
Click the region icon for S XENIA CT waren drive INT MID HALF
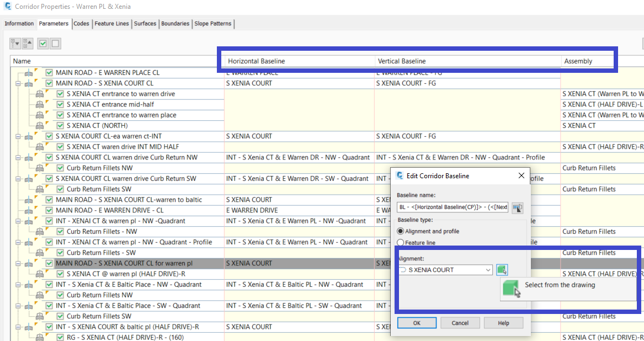pyautogui.click(x=40, y=147)
